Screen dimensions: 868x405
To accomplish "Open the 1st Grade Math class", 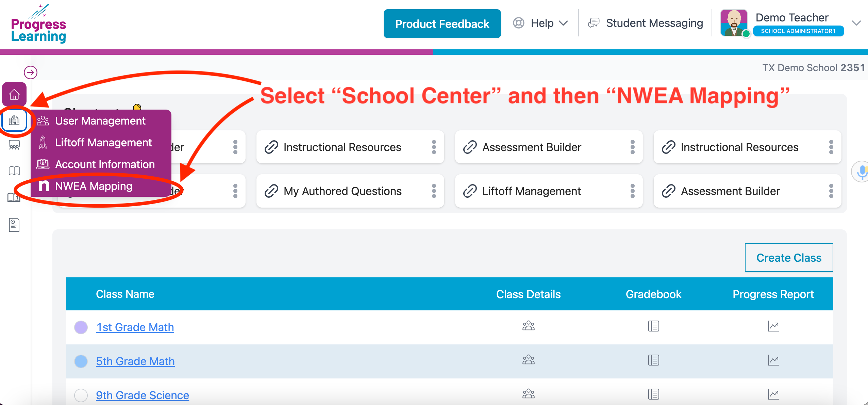I will [135, 327].
